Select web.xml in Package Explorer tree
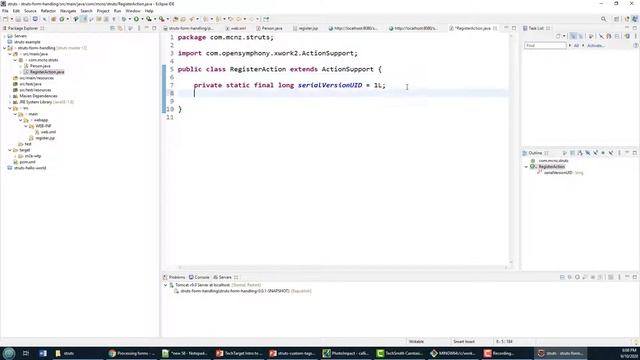640x360 pixels. pyautogui.click(x=48, y=132)
